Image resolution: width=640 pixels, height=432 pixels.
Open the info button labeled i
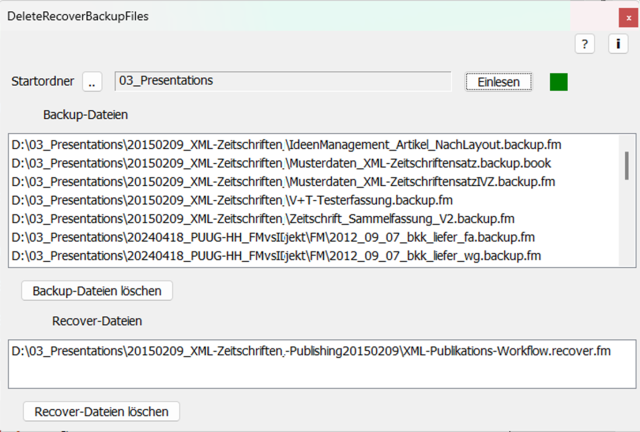tap(616, 44)
